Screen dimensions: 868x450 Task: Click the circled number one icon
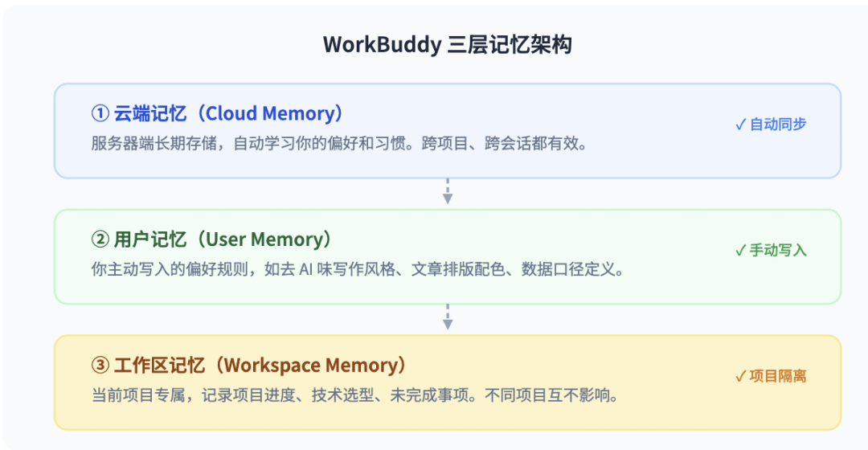[100, 113]
